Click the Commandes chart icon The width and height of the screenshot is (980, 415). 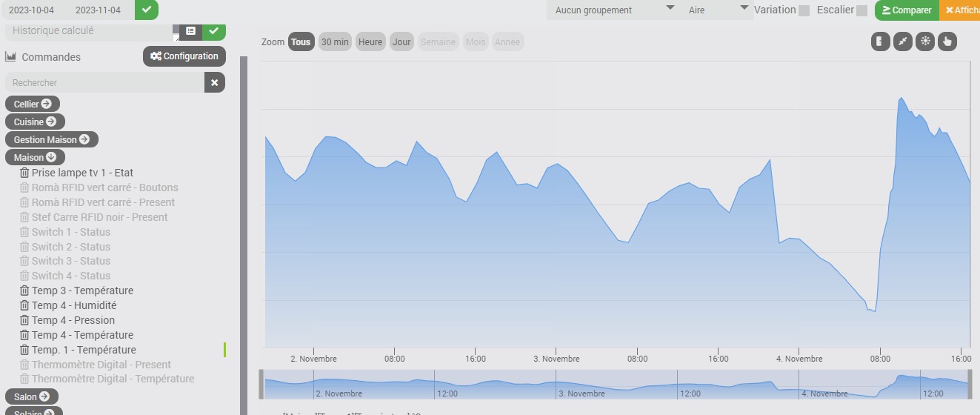10,56
